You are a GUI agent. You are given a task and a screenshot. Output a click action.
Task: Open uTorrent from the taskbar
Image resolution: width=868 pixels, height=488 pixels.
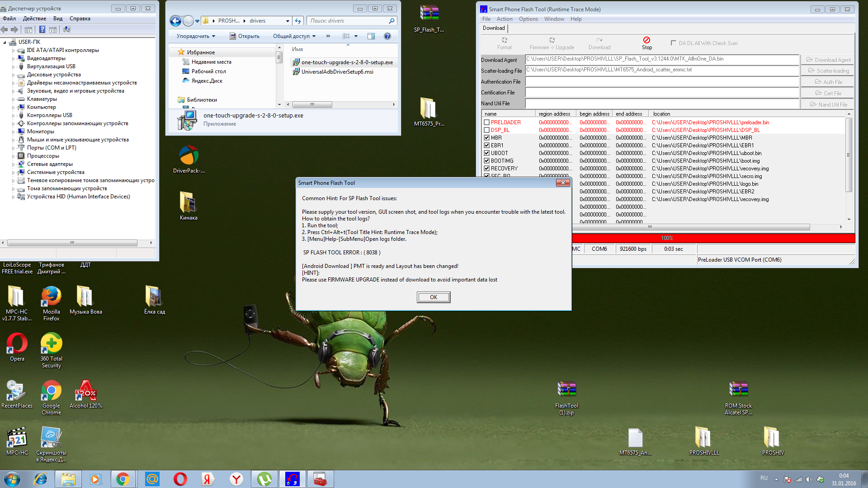point(264,479)
